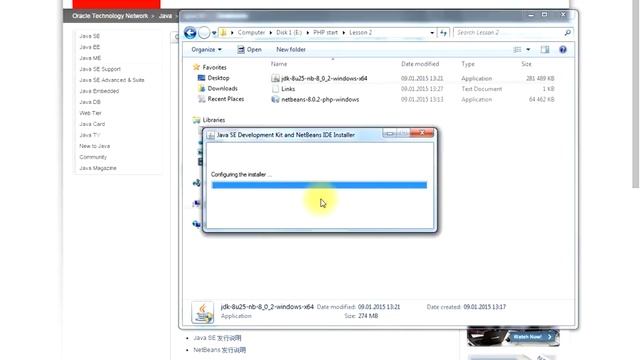Sort files by the Name column
The image size is (640, 360).
[279, 64]
